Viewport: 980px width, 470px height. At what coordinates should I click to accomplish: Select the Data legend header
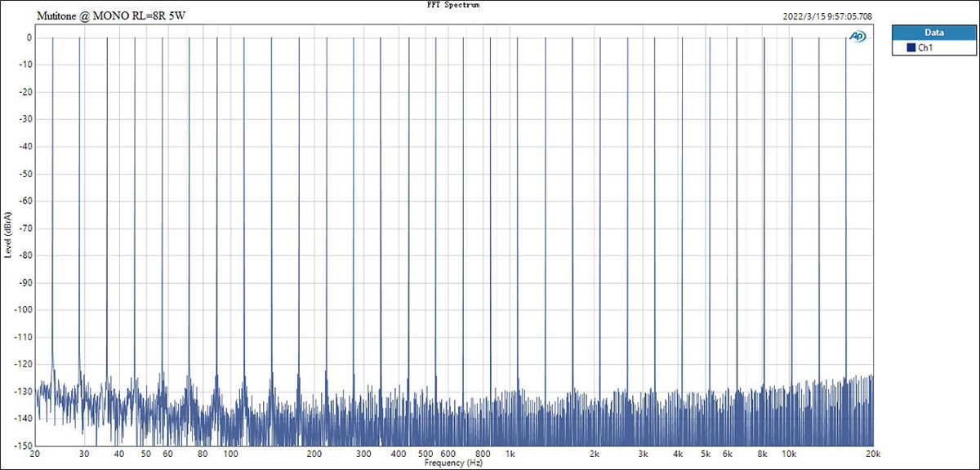tap(933, 33)
